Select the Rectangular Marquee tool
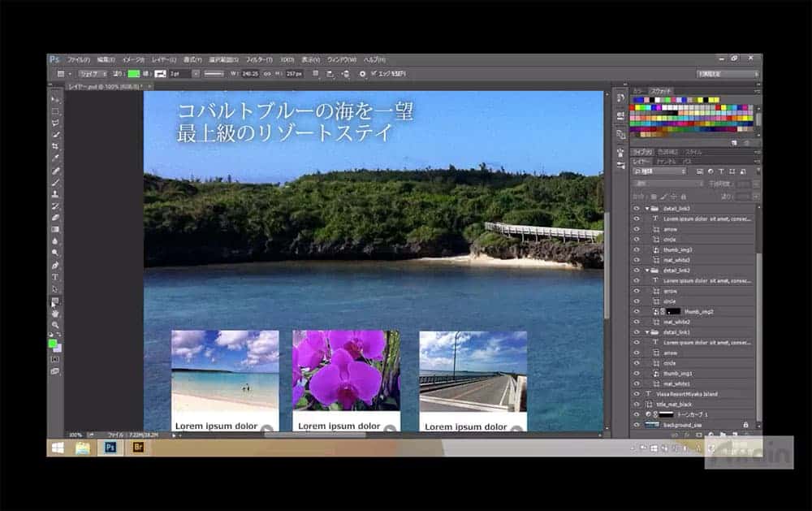Image resolution: width=812 pixels, height=511 pixels. point(55,111)
